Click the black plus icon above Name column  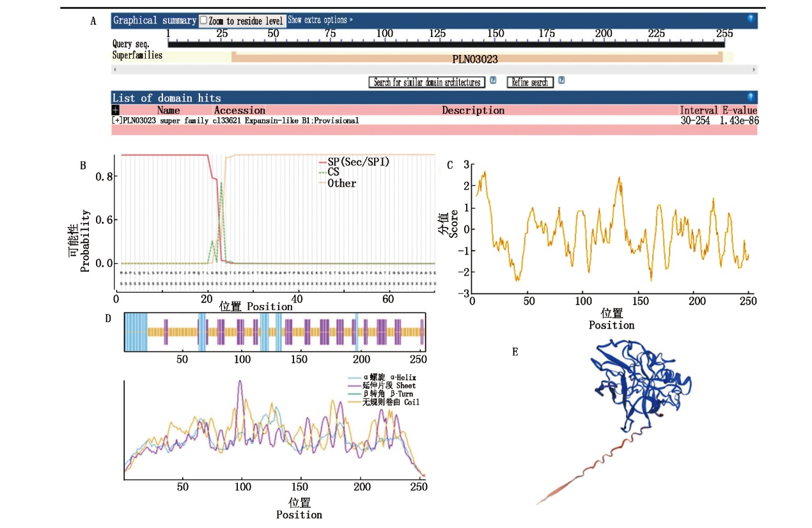pyautogui.click(x=116, y=110)
